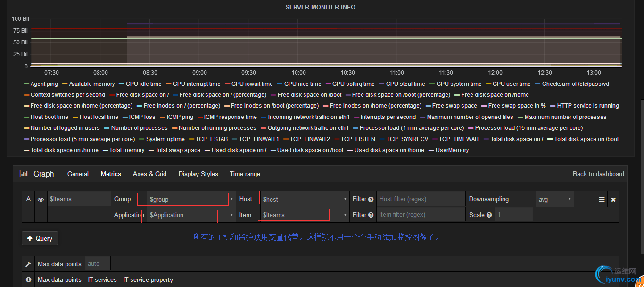The height and width of the screenshot is (287, 644).
Task: Open the query A hamburger options menu
Action: 602,199
